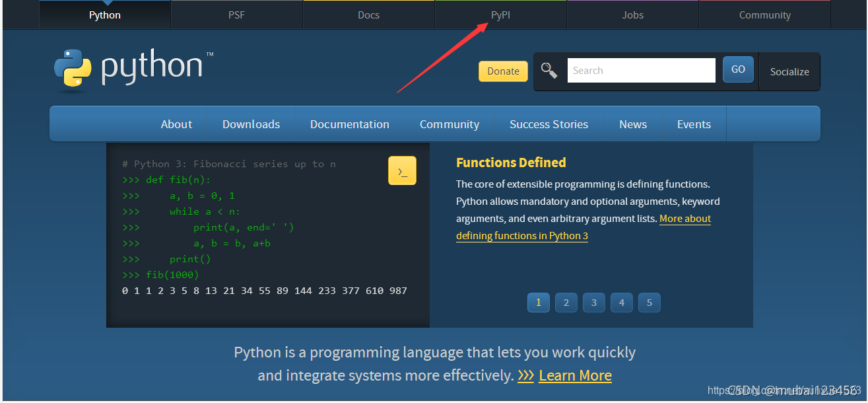Screen dimensions: 868x403
Task: Click the GO search button
Action: point(737,69)
